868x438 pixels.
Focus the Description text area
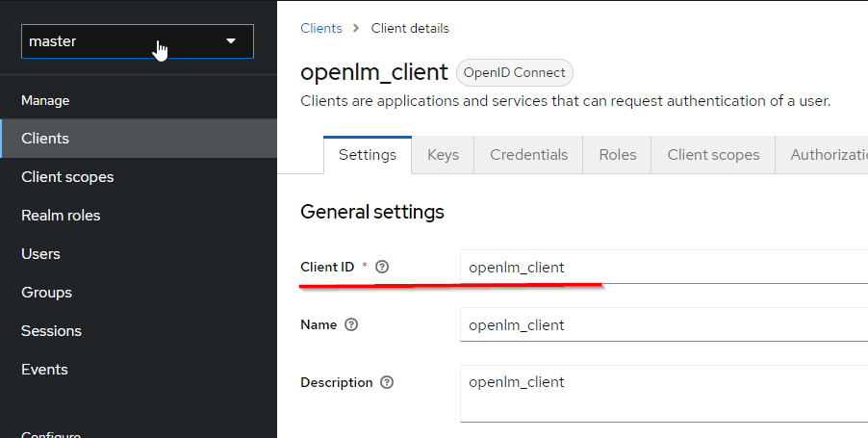coord(664,393)
